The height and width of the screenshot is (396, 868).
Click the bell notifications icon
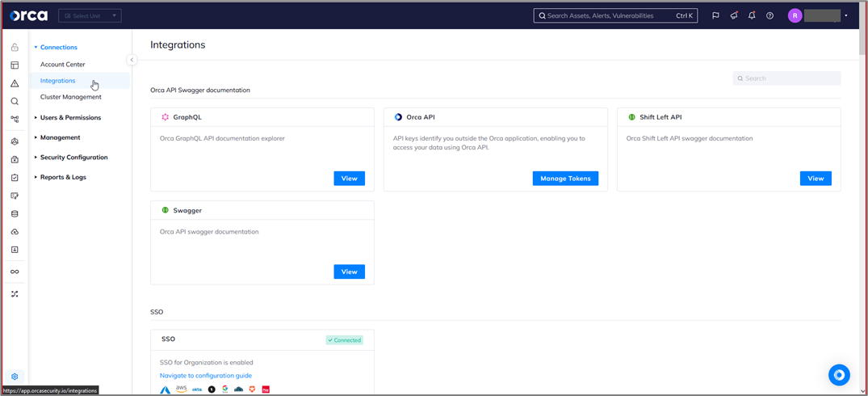[752, 15]
